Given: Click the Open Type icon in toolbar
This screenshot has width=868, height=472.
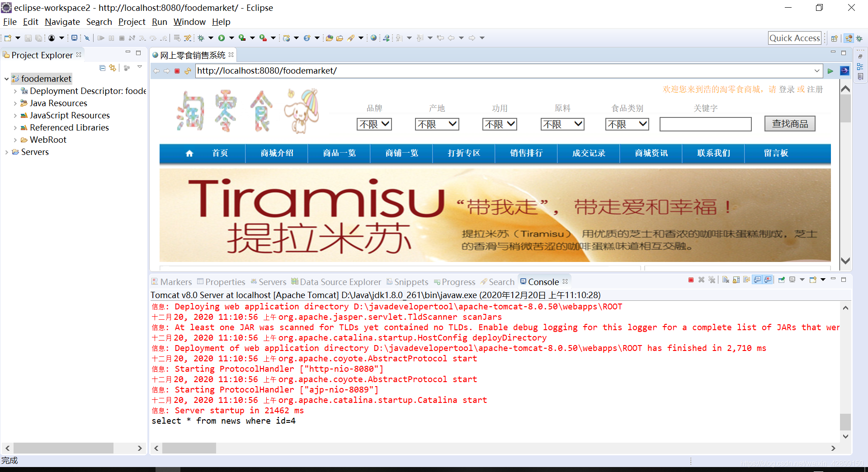Looking at the screenshot, I should coord(329,38).
